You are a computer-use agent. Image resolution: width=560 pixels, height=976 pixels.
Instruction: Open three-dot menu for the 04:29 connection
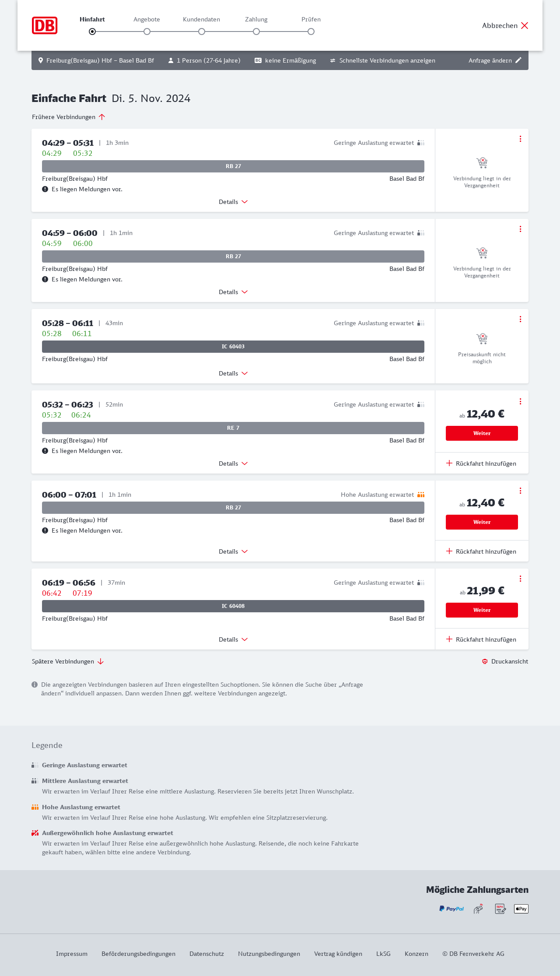(520, 139)
